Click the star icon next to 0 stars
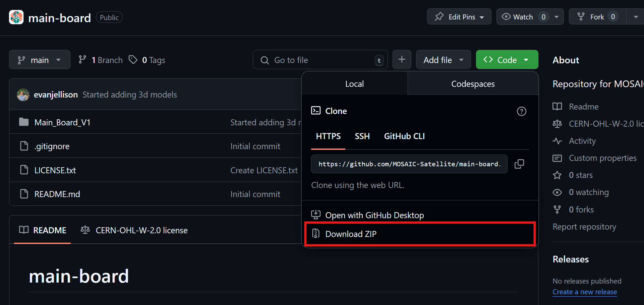644x305 pixels. (557, 175)
